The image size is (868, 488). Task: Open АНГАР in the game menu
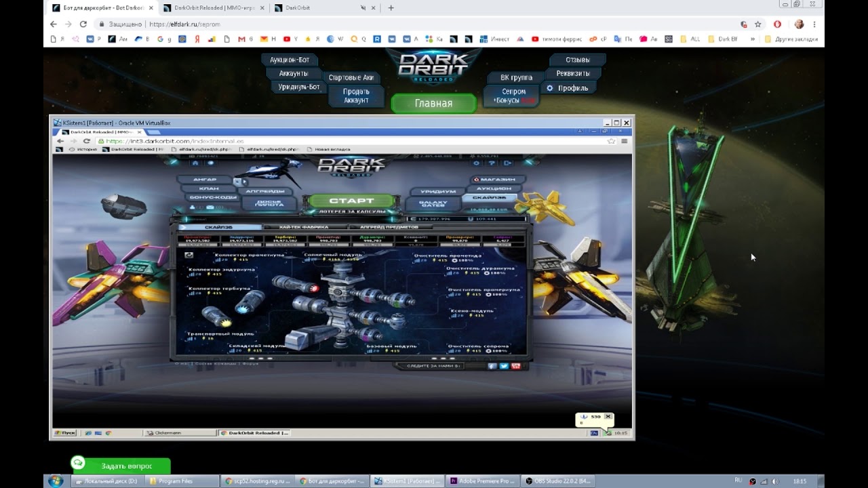[x=205, y=180]
